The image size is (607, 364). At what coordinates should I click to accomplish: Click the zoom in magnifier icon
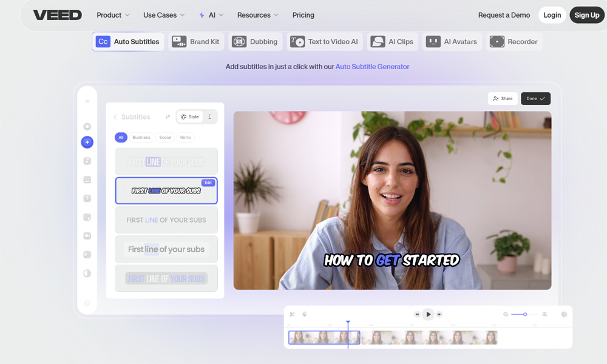pyautogui.click(x=544, y=314)
